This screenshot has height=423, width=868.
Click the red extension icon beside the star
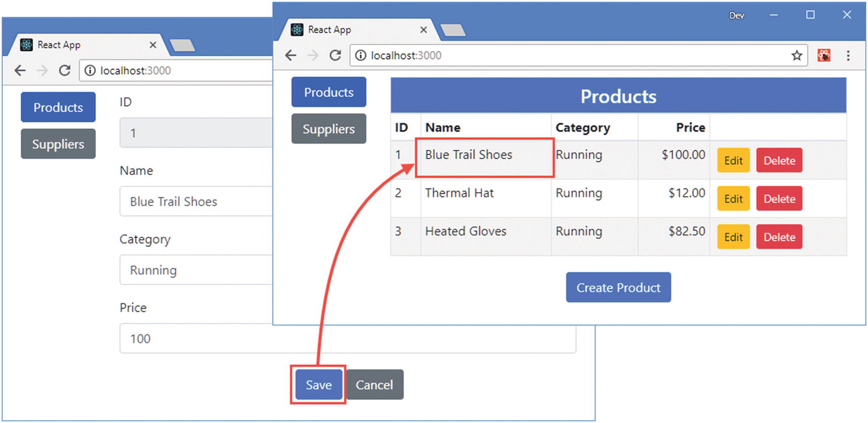824,56
